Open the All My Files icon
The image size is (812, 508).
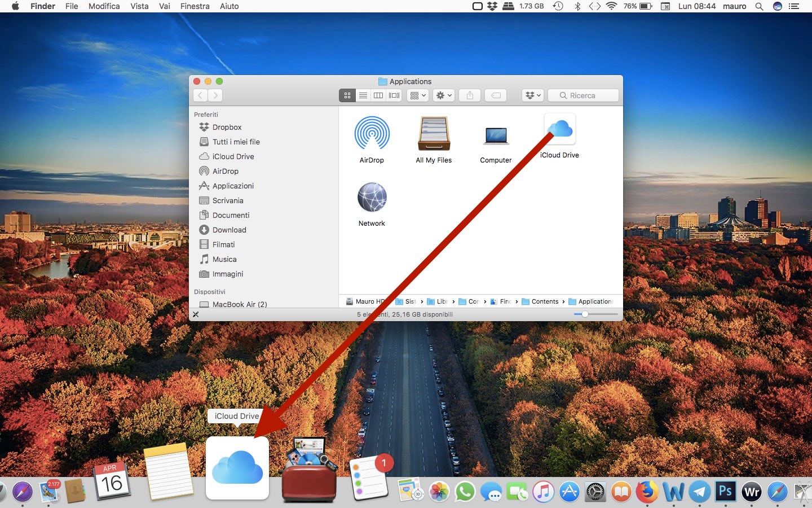click(x=434, y=133)
